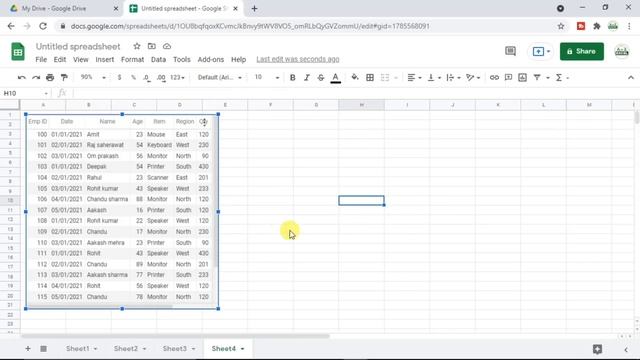This screenshot has width=640, height=360.
Task: Switch to Sheet1 tab
Action: tap(78, 349)
